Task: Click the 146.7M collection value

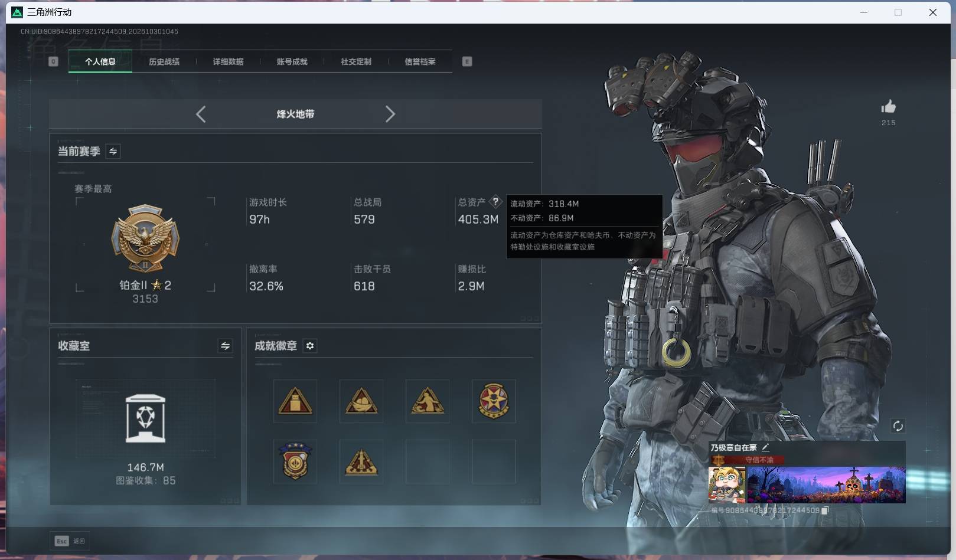Action: point(145,467)
